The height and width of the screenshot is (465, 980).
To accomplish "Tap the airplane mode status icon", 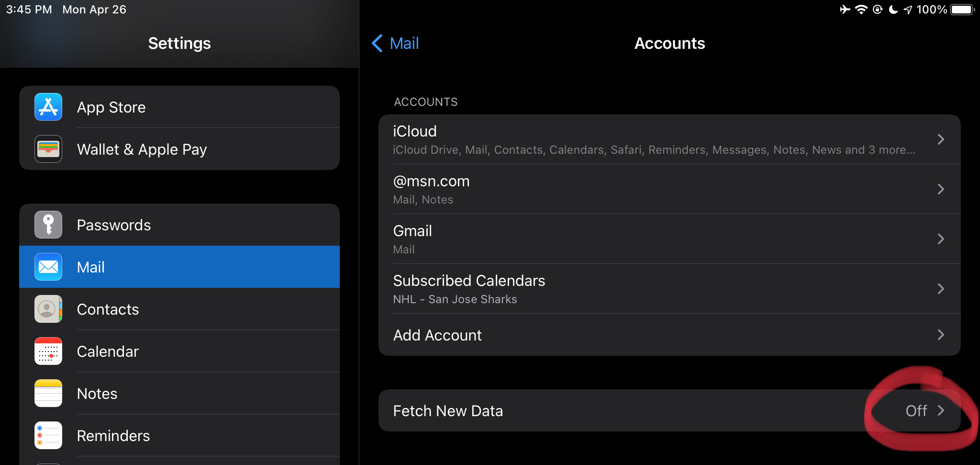I will 845,10.
